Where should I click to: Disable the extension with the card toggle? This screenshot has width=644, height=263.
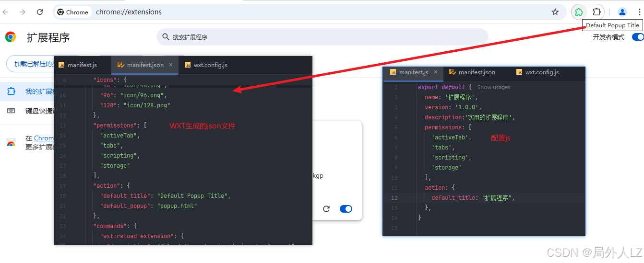[x=346, y=209]
